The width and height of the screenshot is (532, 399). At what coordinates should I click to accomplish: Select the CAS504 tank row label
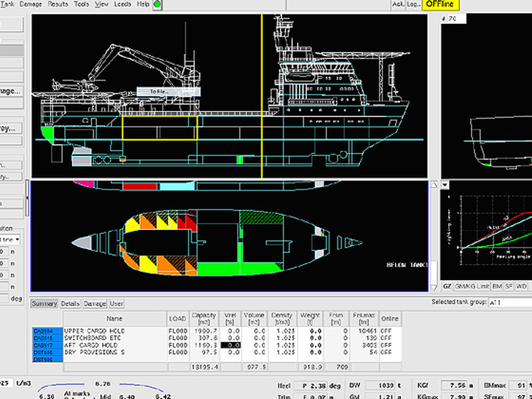(x=48, y=331)
